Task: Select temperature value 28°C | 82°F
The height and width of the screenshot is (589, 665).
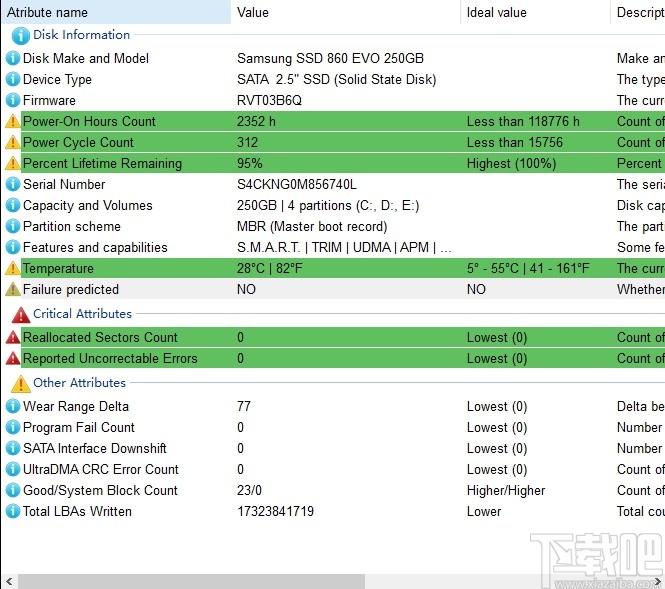Action: pyautogui.click(x=270, y=268)
